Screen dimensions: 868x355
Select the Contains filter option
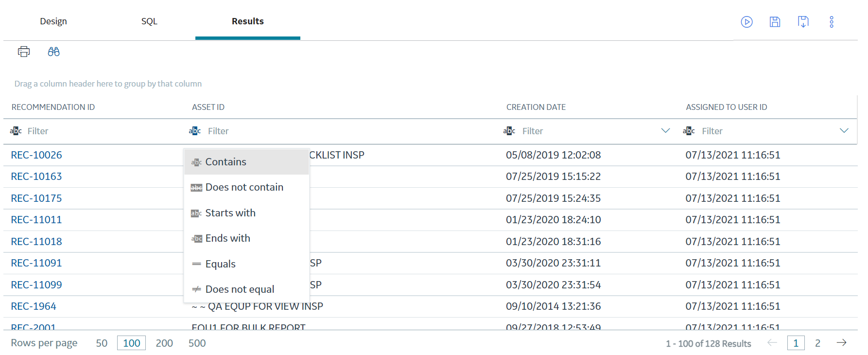pos(226,162)
